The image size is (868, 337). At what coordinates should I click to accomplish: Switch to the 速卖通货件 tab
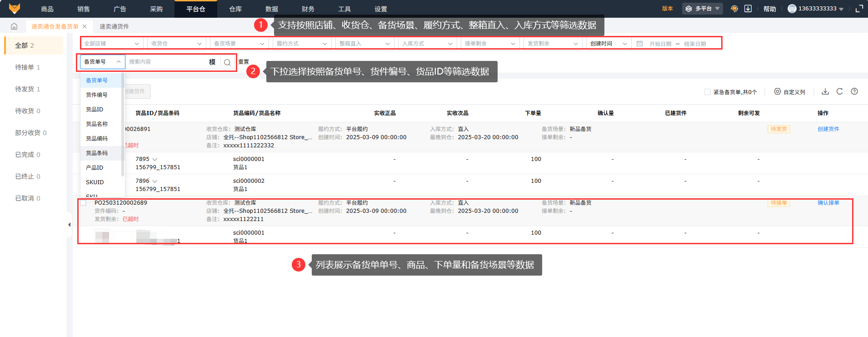(114, 26)
